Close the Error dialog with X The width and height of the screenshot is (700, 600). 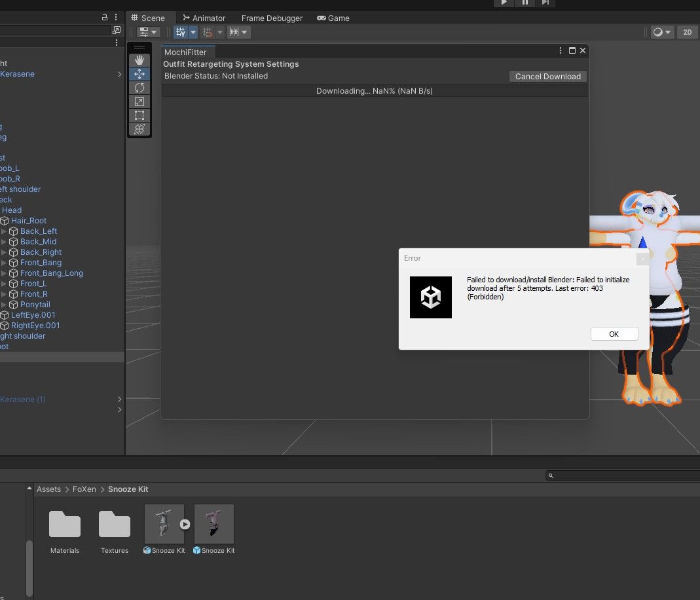point(642,259)
